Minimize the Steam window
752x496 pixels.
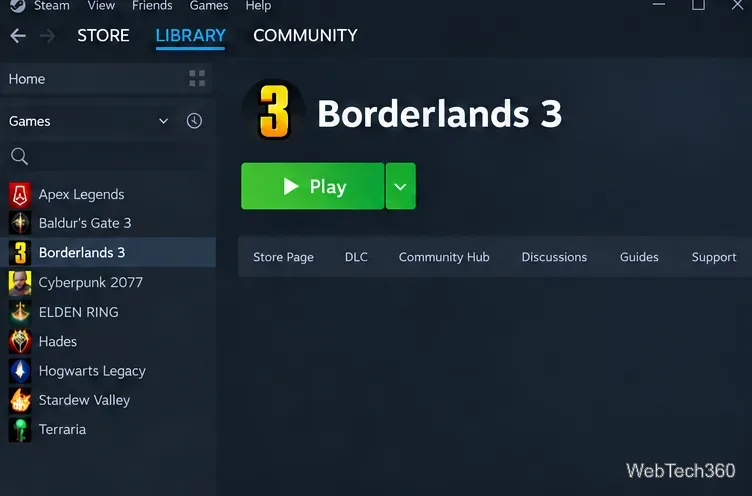(659, 5)
